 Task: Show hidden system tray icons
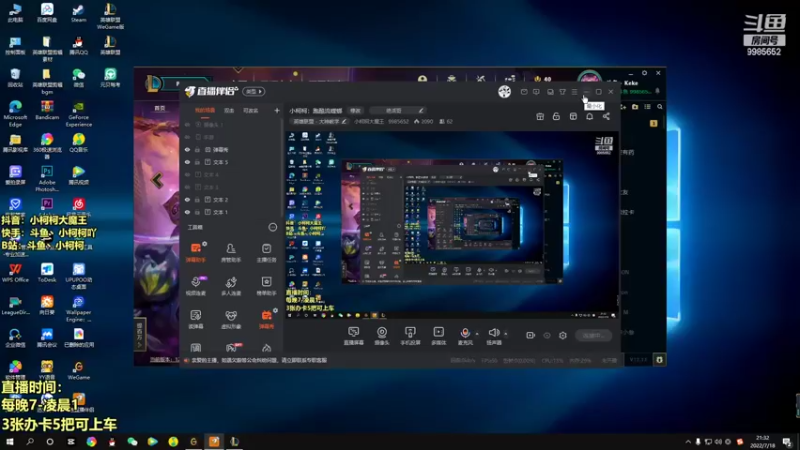click(x=688, y=441)
